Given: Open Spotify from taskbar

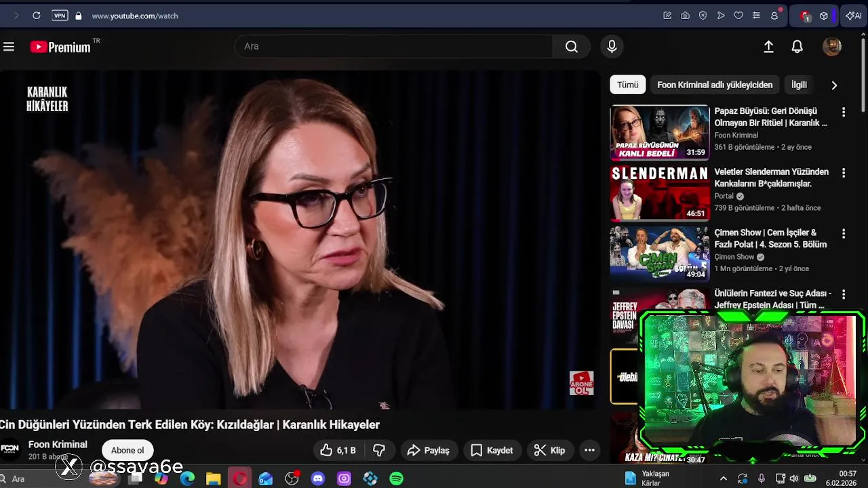Looking at the screenshot, I should tap(397, 479).
